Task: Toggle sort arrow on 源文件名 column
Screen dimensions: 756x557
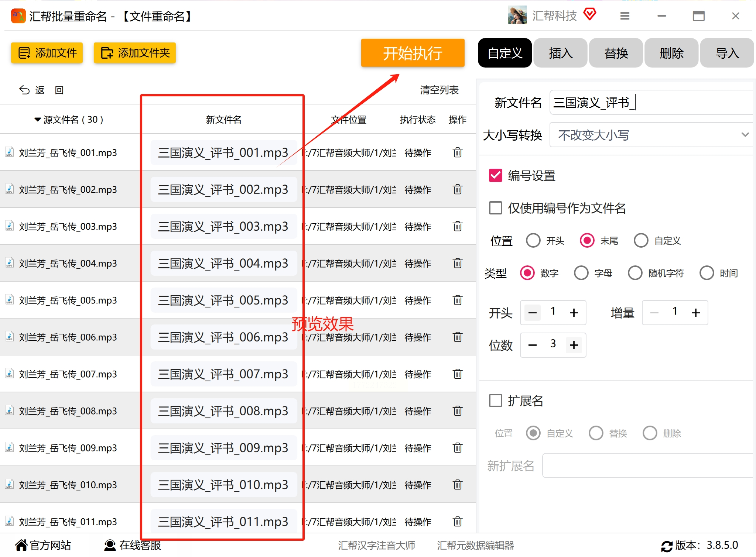Action: (37, 120)
